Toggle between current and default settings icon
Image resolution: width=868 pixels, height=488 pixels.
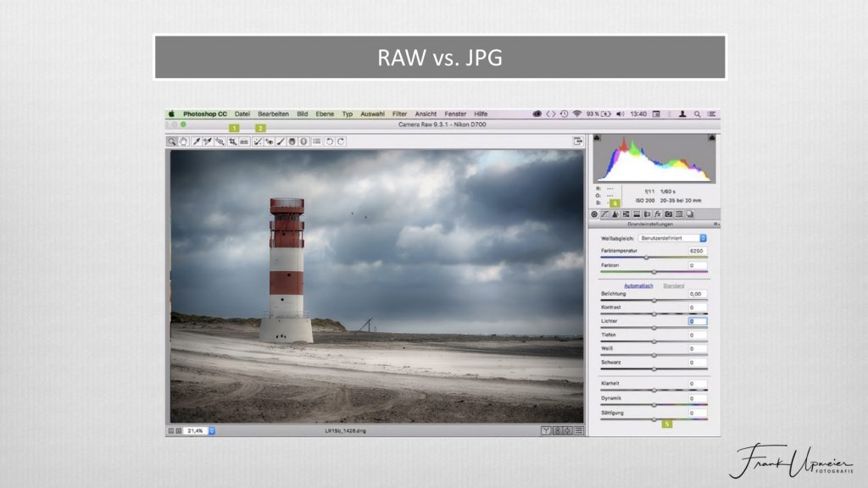578,430
